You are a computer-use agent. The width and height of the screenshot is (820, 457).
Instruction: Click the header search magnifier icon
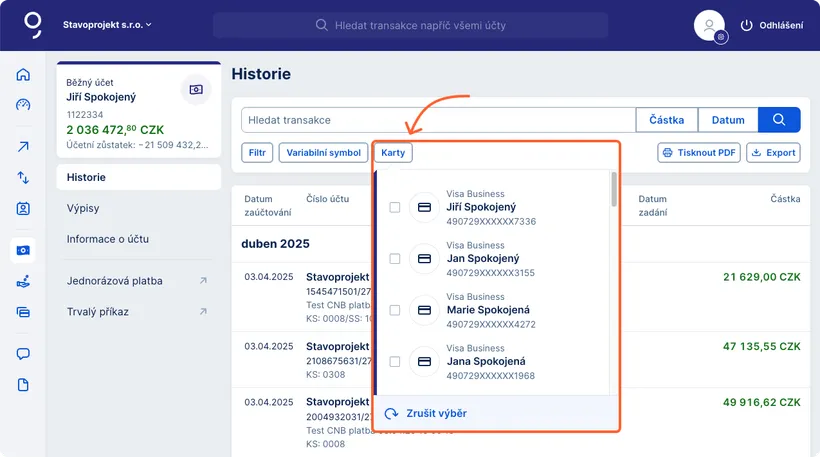point(322,25)
